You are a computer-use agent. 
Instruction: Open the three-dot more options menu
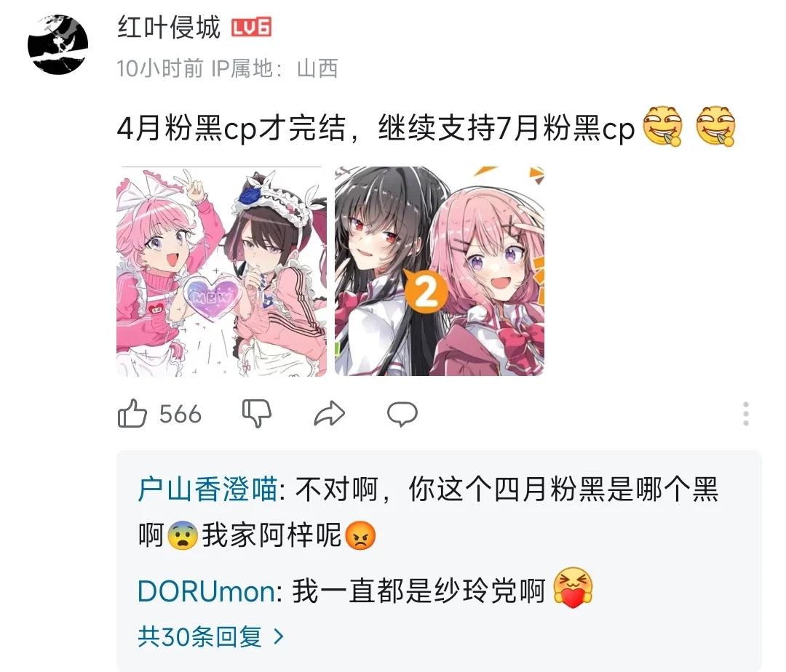point(746,414)
